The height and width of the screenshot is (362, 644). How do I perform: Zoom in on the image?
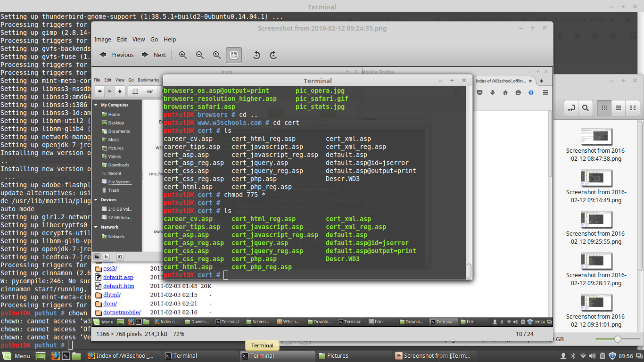(x=183, y=55)
